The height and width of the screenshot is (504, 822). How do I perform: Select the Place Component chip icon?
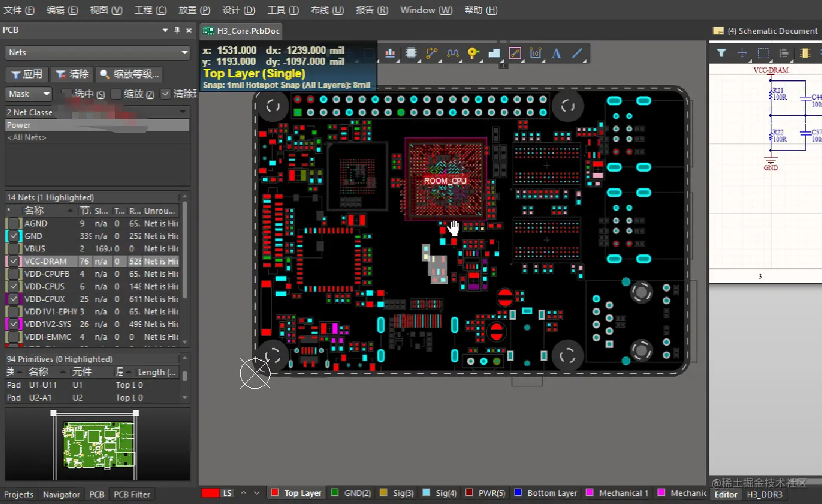[x=410, y=53]
